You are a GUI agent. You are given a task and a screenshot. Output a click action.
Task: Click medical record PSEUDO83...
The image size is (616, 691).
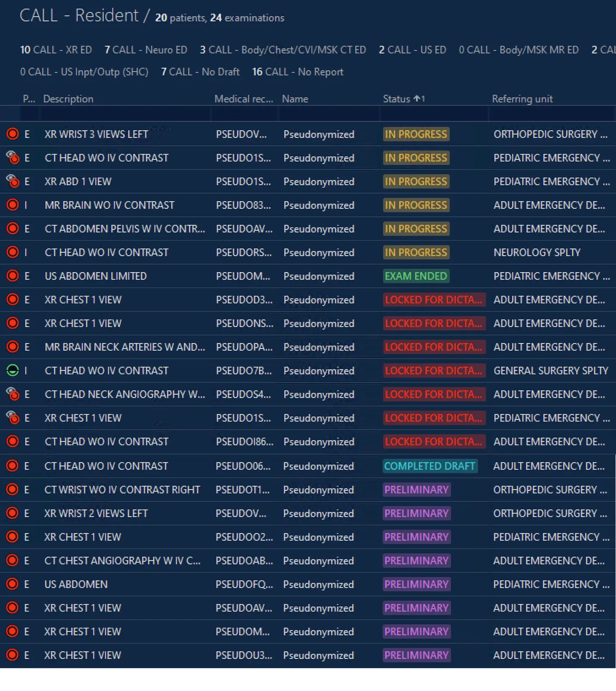[243, 205]
